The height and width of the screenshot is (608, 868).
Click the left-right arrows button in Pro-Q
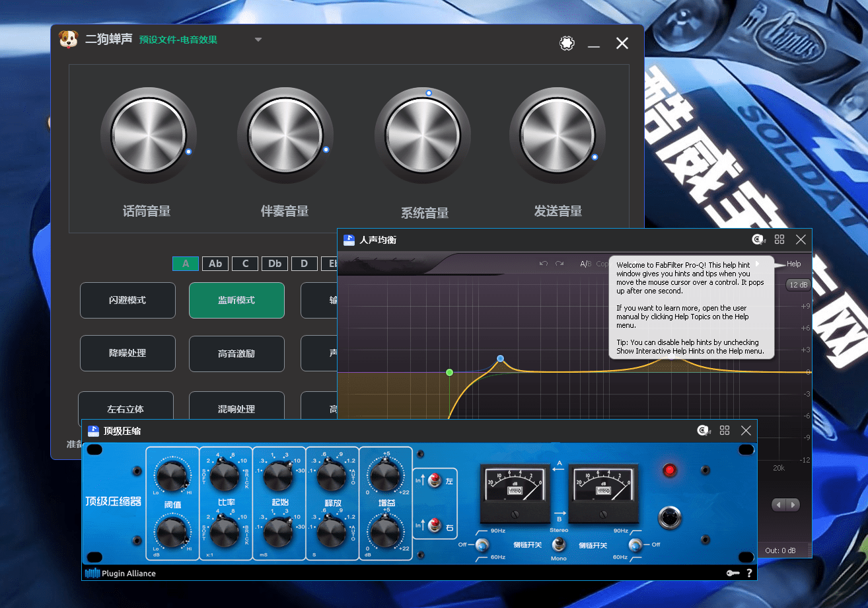[786, 505]
